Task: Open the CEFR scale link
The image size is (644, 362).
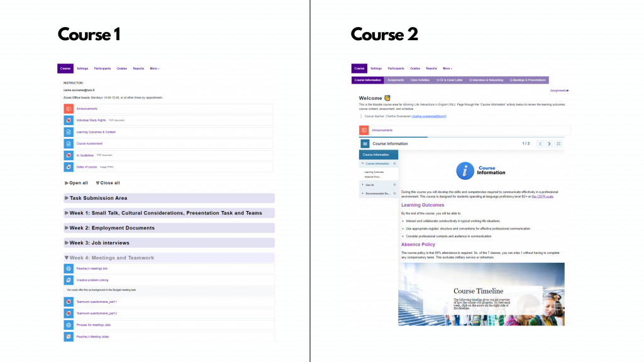Action: click(x=543, y=196)
